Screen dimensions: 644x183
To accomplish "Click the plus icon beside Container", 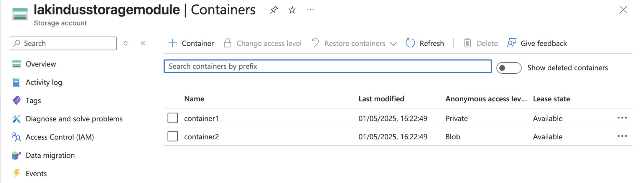I will (x=173, y=43).
